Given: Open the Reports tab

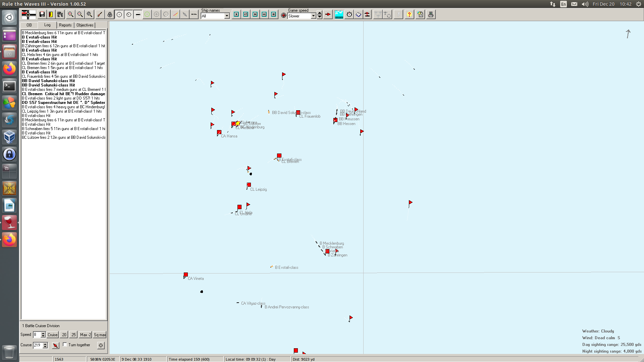Looking at the screenshot, I should coord(65,25).
